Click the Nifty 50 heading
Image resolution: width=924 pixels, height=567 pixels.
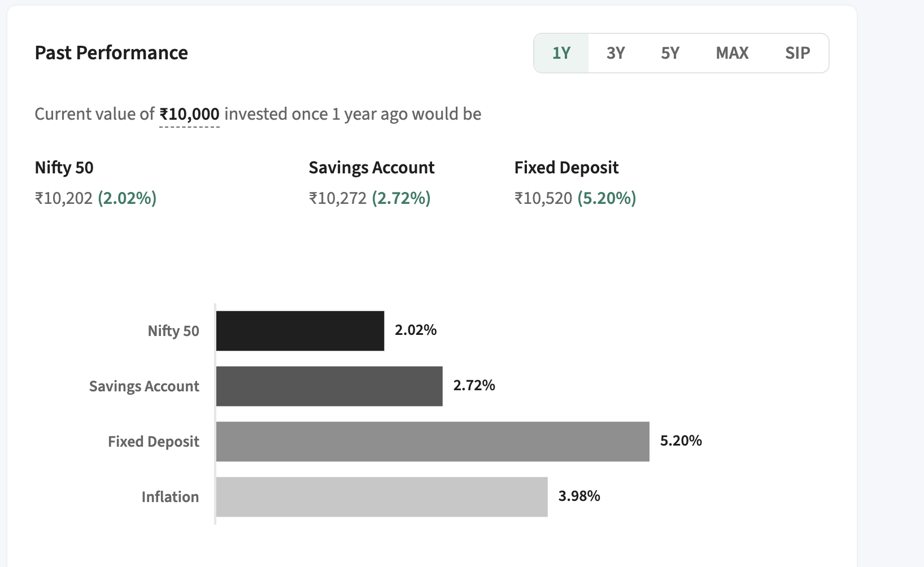click(x=64, y=168)
